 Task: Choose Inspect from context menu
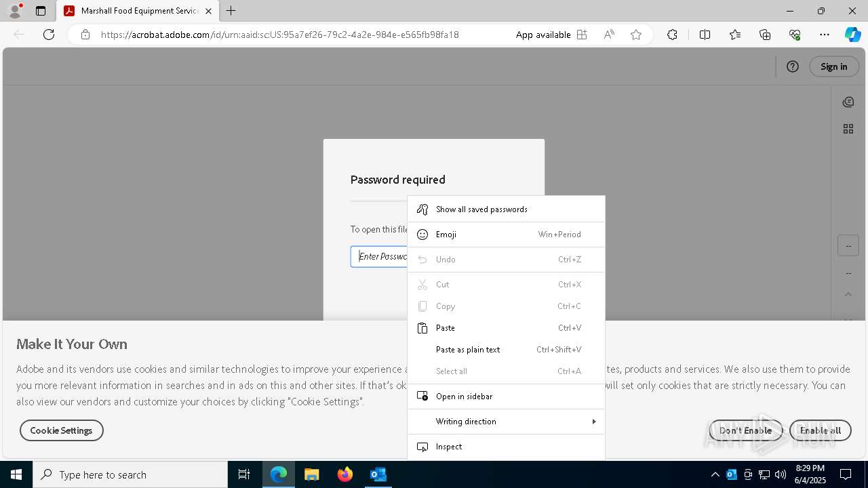click(x=506, y=447)
